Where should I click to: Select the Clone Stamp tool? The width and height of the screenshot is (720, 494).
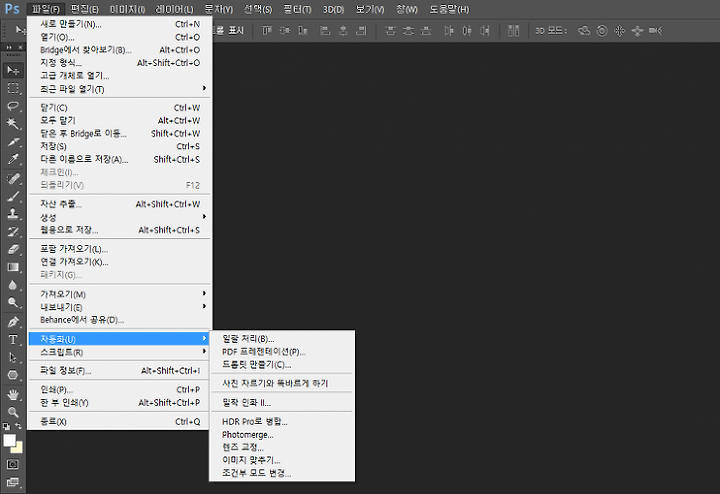click(13, 213)
